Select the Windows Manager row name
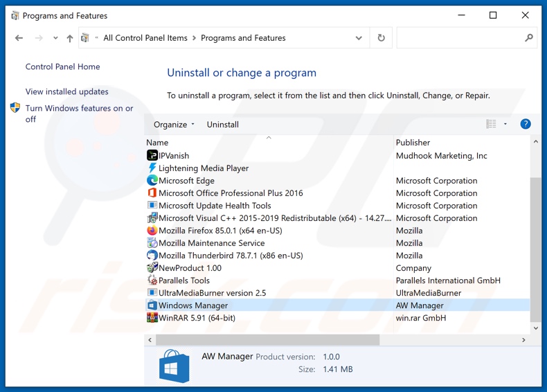Image resolution: width=547 pixels, height=392 pixels. point(193,305)
